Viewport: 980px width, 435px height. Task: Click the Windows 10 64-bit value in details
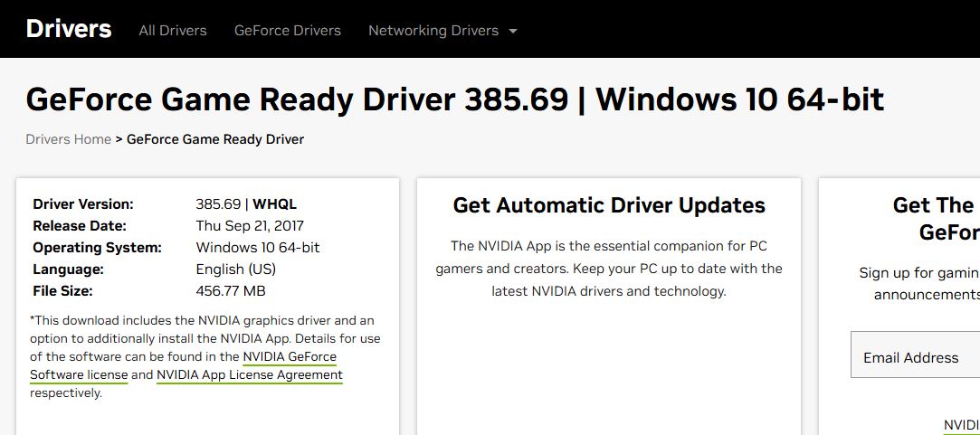click(258, 248)
